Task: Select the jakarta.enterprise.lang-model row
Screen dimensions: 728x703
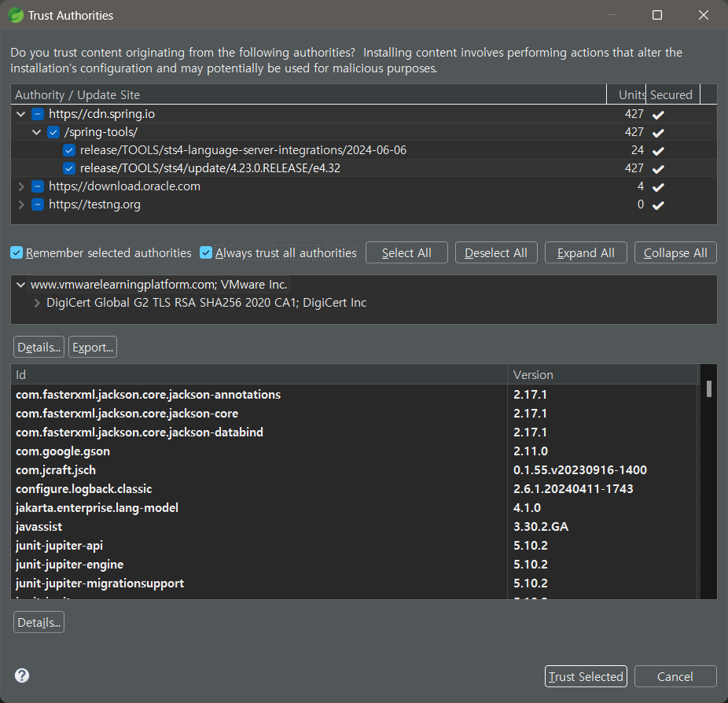Action: [355, 508]
